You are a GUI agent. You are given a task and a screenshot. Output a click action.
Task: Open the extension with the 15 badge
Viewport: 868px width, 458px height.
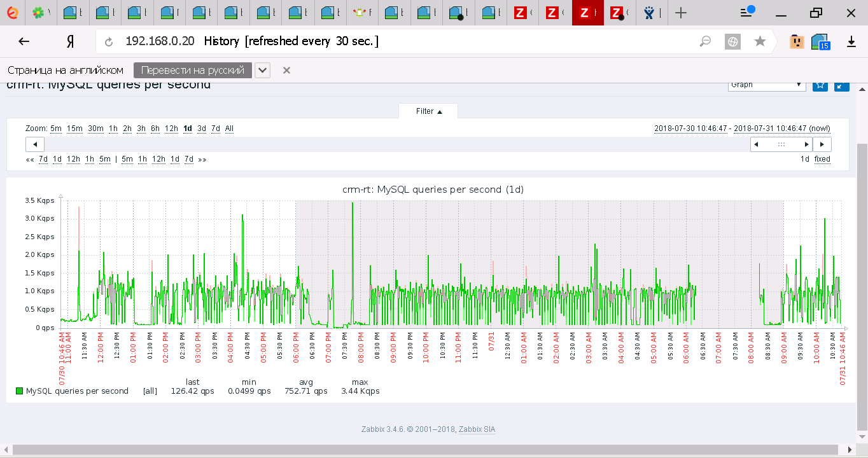click(x=821, y=41)
